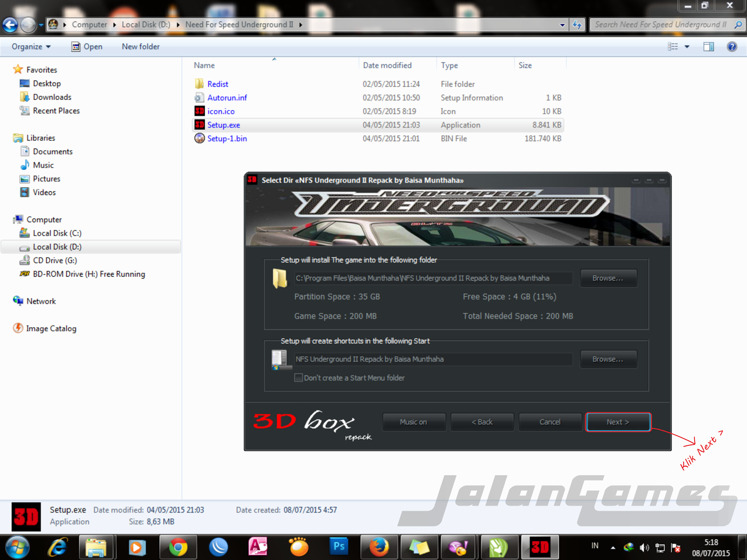Expand the Need For Speed Underground II breadcrumb arrow
The height and width of the screenshot is (560, 747).
pyautogui.click(x=301, y=25)
